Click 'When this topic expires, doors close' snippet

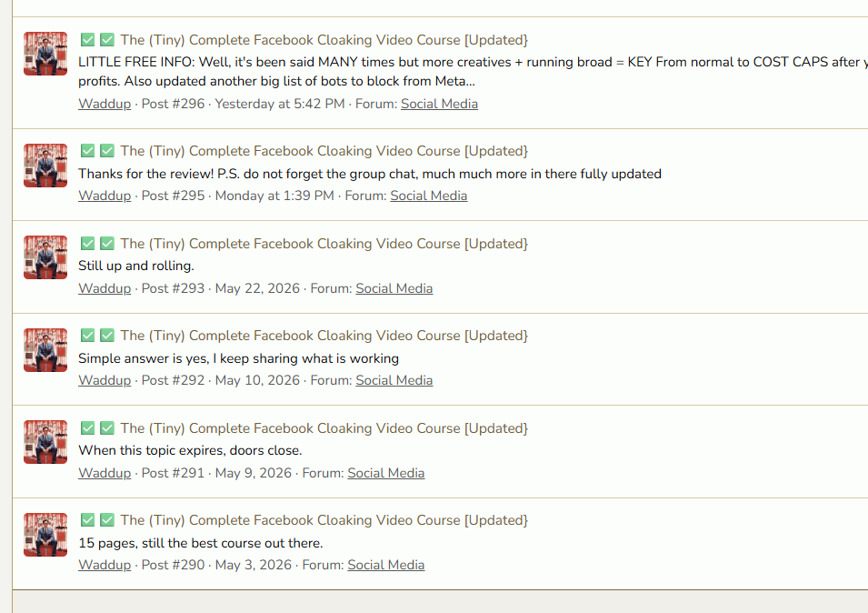click(190, 450)
